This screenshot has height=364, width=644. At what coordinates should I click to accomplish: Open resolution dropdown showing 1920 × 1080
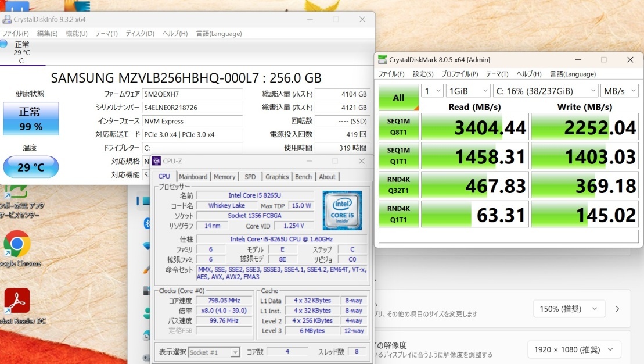(x=574, y=349)
